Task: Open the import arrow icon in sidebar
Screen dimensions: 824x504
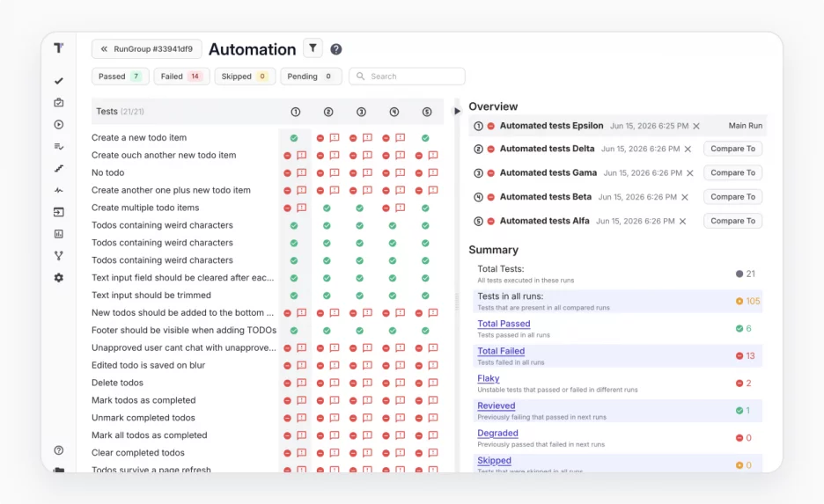Action: (59, 212)
